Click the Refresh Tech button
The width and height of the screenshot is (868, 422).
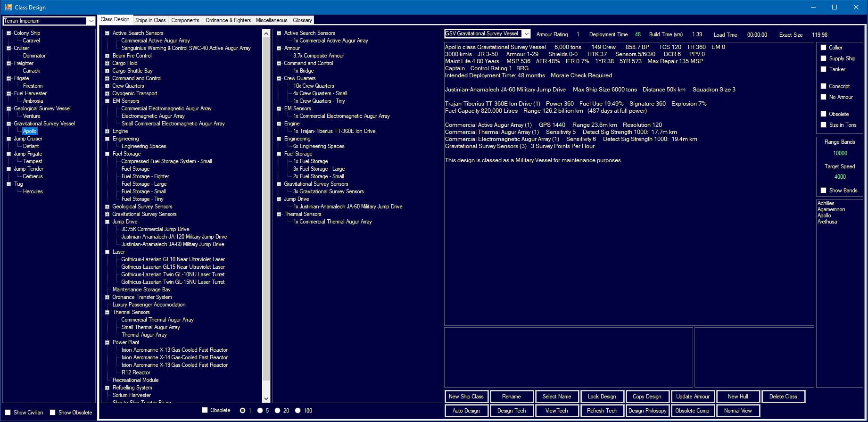[602, 411]
